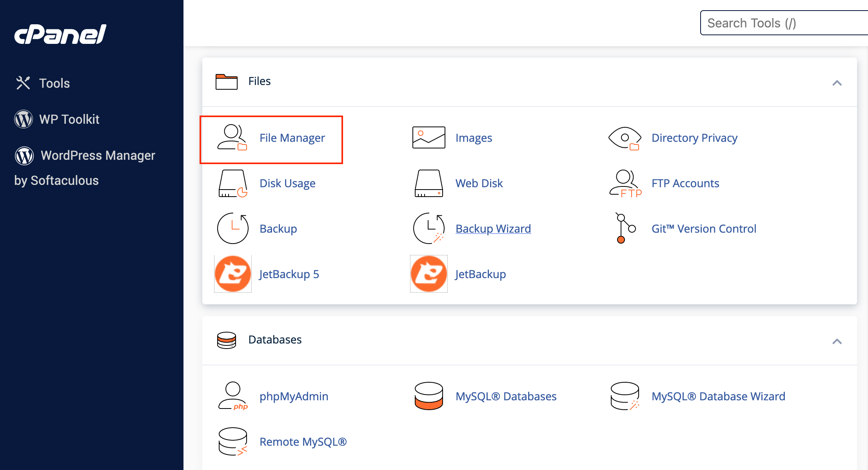Open the JetBackup 5 link
This screenshot has height=470, width=868.
(x=289, y=274)
